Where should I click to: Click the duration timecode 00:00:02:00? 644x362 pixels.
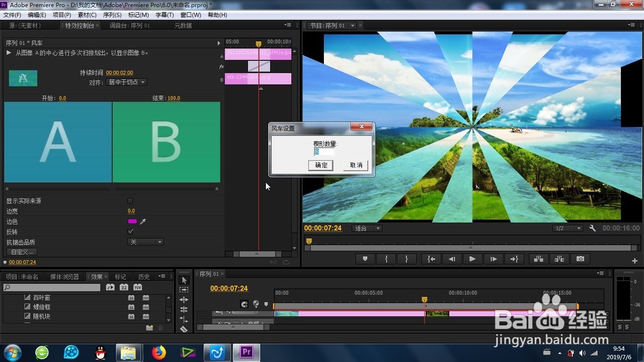(x=120, y=73)
